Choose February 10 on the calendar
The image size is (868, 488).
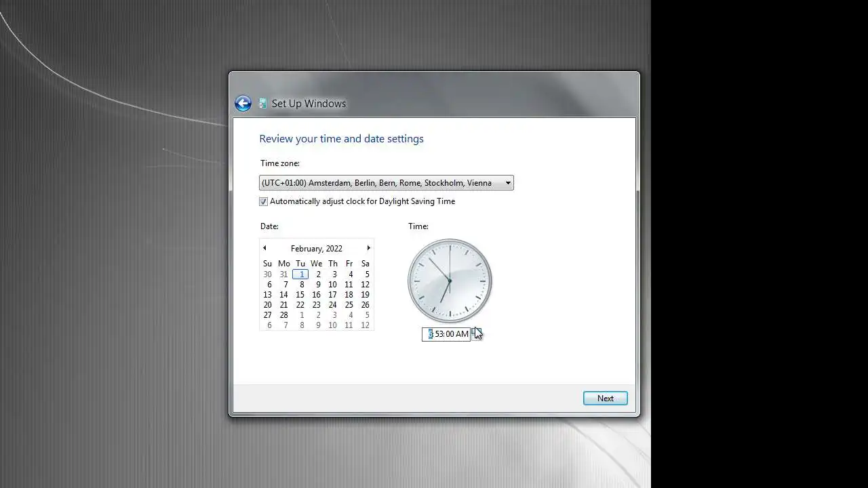coord(333,285)
